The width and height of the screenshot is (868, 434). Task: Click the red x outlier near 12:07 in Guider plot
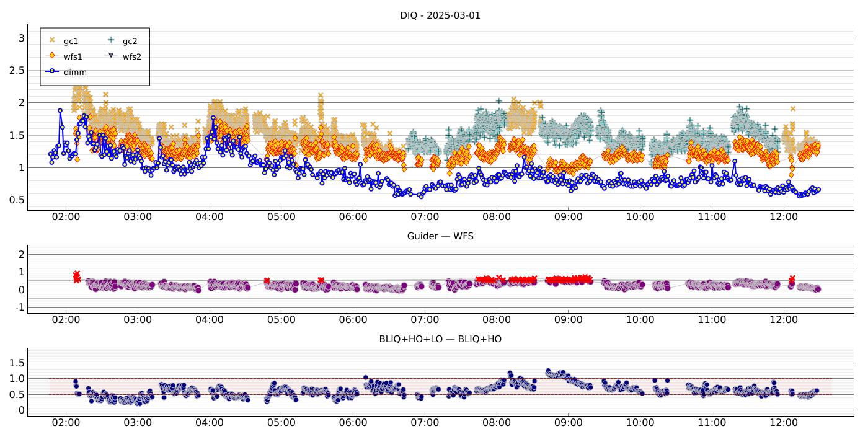pyautogui.click(x=792, y=278)
